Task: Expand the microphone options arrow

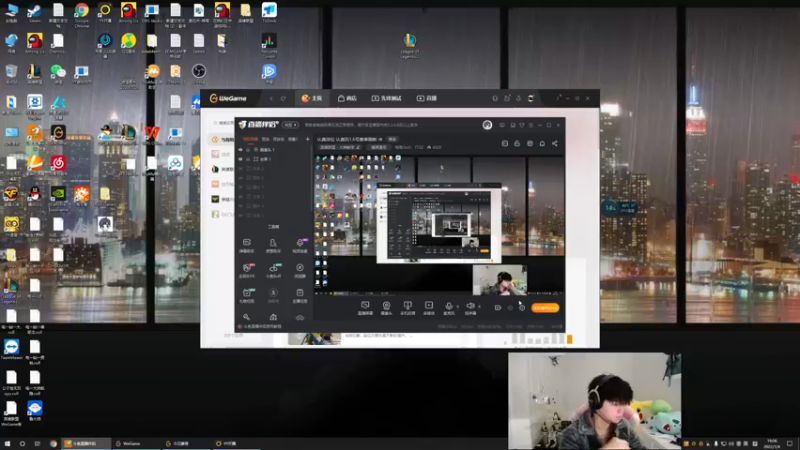Action: coord(457,307)
